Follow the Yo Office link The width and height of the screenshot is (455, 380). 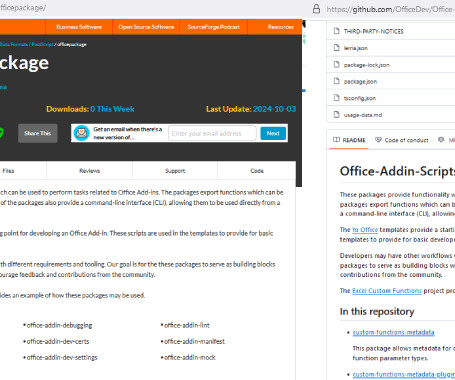(x=365, y=230)
